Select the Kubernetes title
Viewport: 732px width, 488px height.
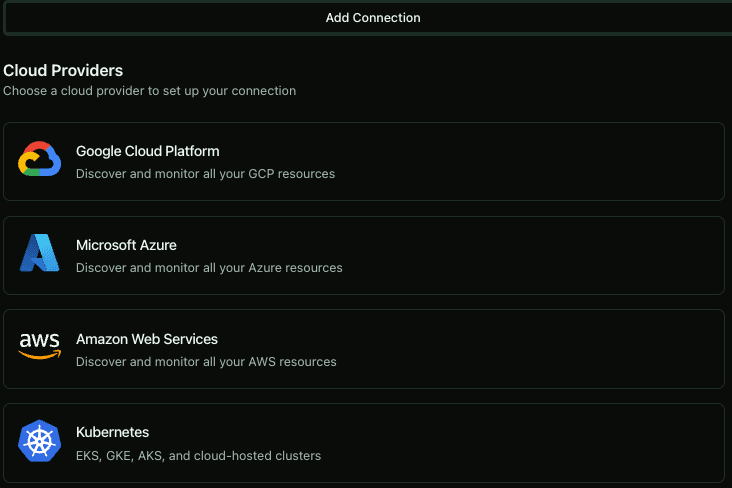(x=113, y=432)
